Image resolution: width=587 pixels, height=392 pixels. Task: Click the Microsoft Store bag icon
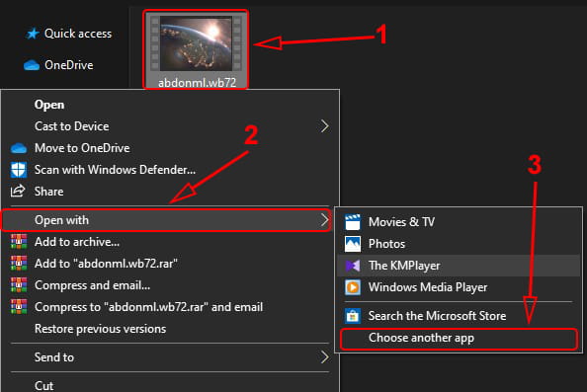[x=353, y=316]
